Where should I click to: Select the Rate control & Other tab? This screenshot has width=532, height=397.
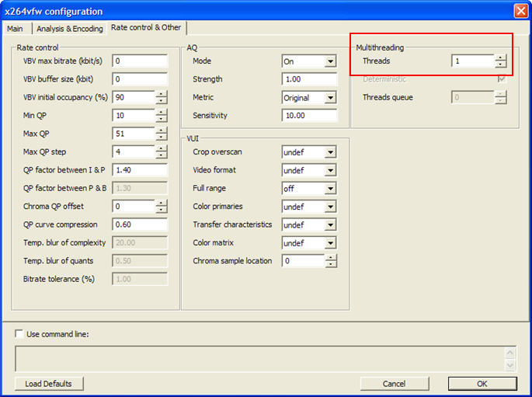point(146,27)
